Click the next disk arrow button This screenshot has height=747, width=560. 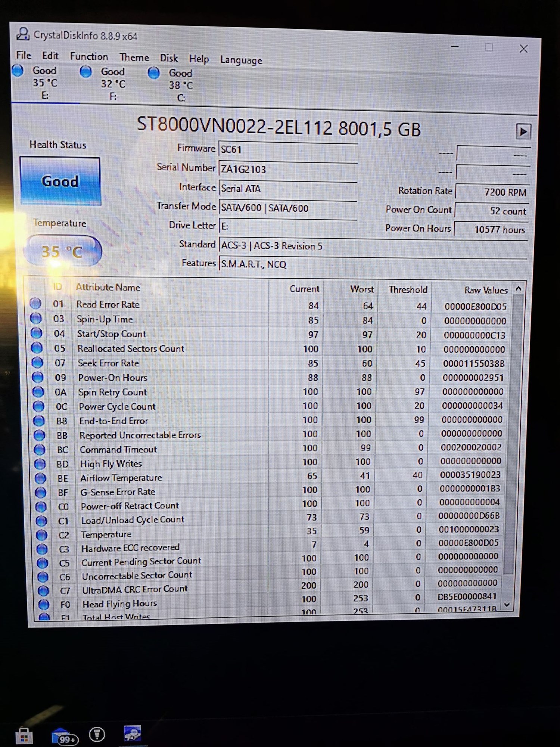tap(523, 131)
